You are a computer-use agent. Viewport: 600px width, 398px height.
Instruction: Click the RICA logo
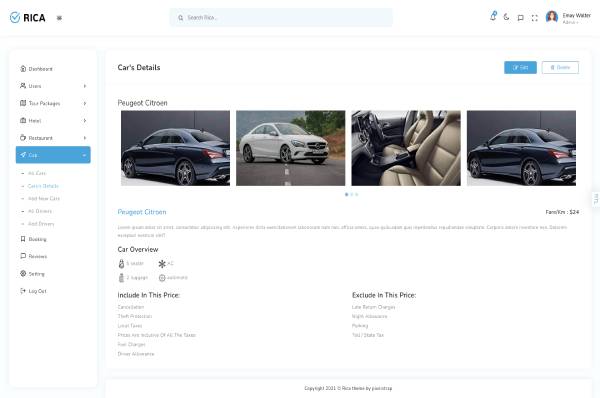[28, 18]
